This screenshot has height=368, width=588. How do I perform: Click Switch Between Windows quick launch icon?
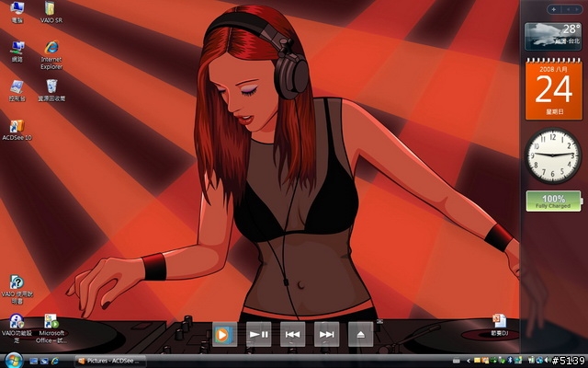pos(44,362)
